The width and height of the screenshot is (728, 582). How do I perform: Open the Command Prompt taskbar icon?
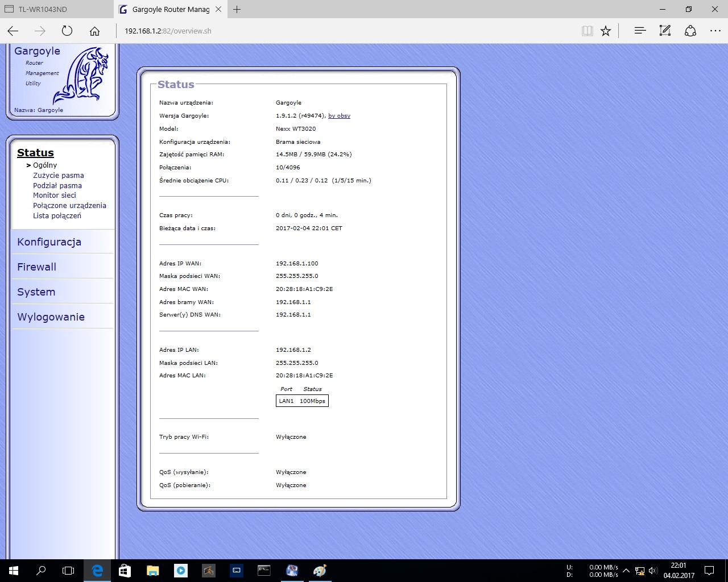tap(264, 571)
